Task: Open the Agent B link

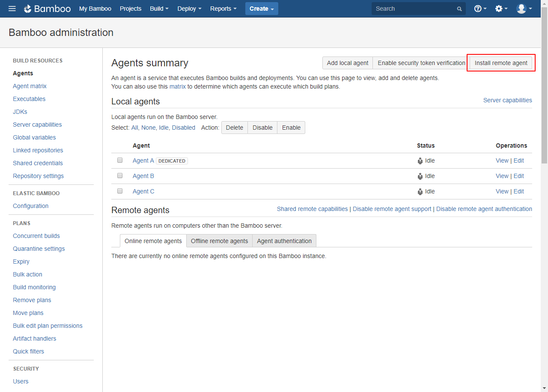Action: tap(143, 176)
